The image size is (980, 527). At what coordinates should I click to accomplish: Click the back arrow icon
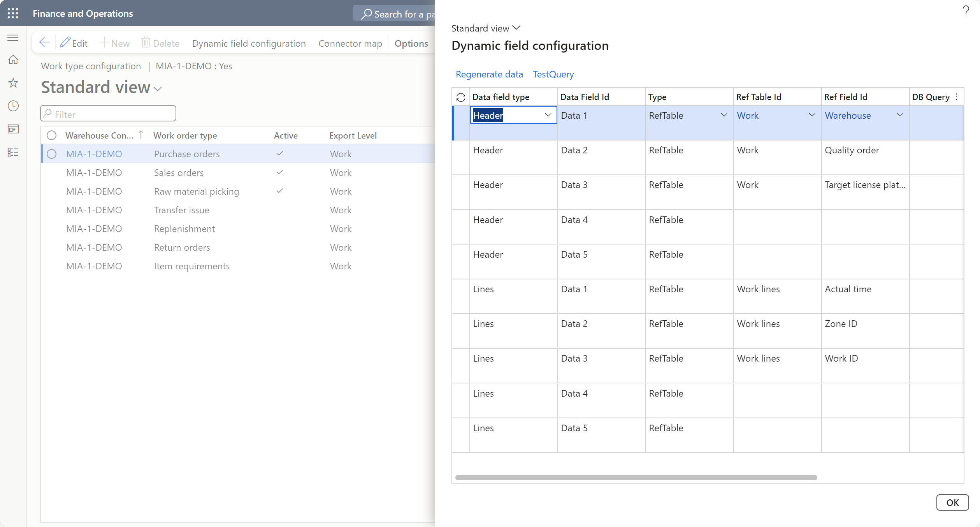coord(45,43)
